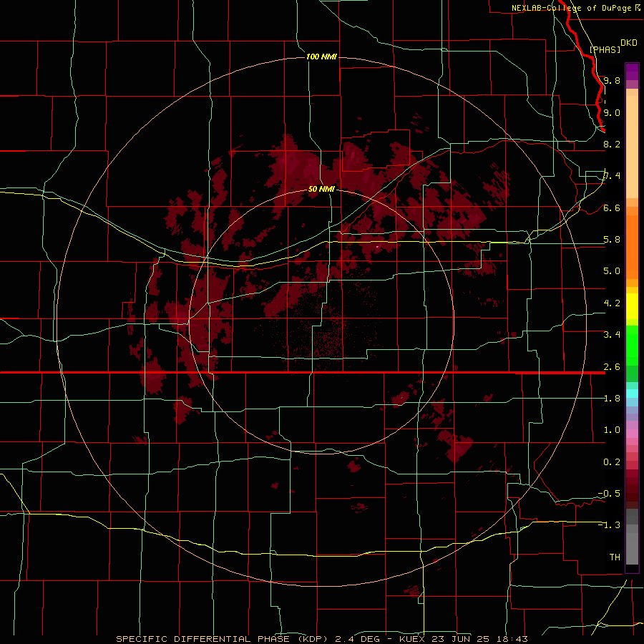This screenshot has width=644, height=644.
Task: Click the DKD label above the legend
Action: point(629,43)
